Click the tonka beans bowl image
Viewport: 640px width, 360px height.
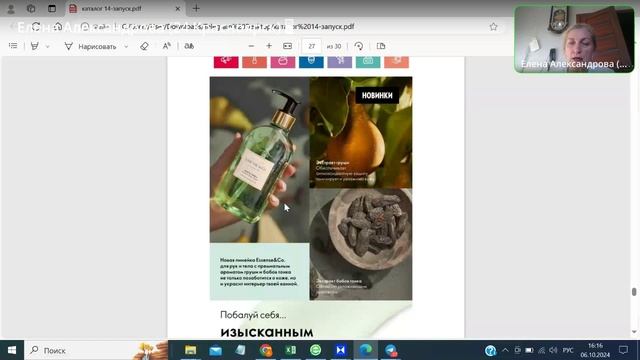point(361,244)
